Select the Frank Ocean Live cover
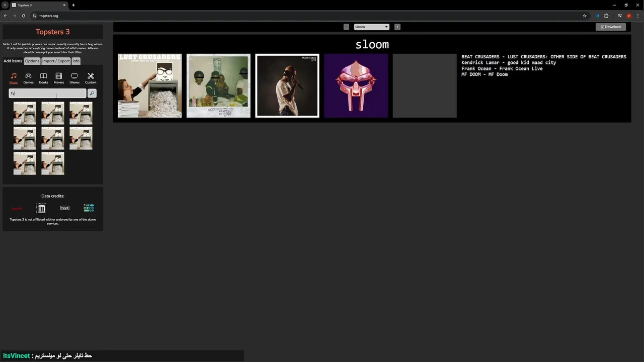Screen dimensions: 644x362 (x=287, y=85)
